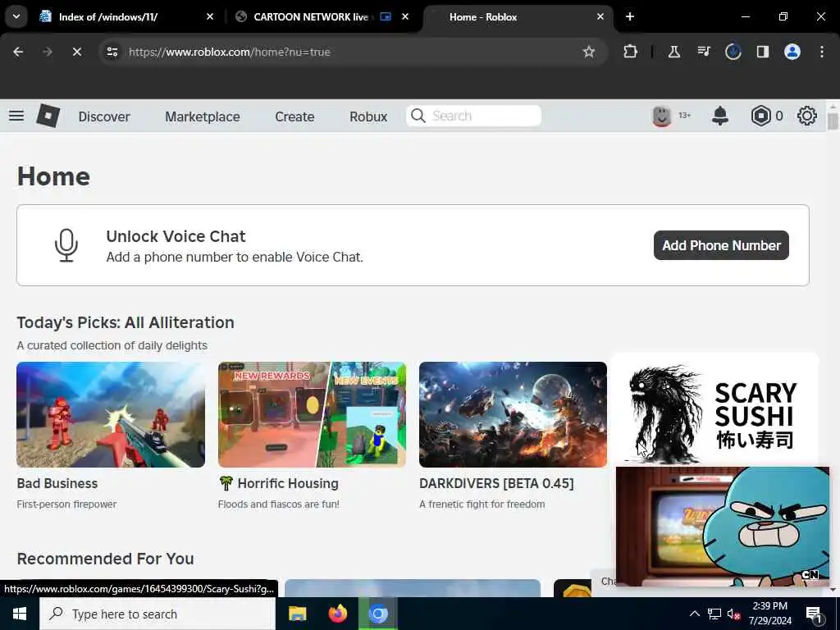Click the Today's Picks: All Alliteration heading

coord(126,322)
